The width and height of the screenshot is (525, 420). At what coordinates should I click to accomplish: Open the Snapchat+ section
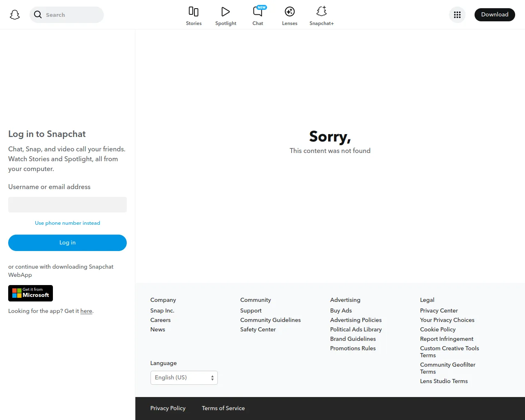click(x=322, y=16)
